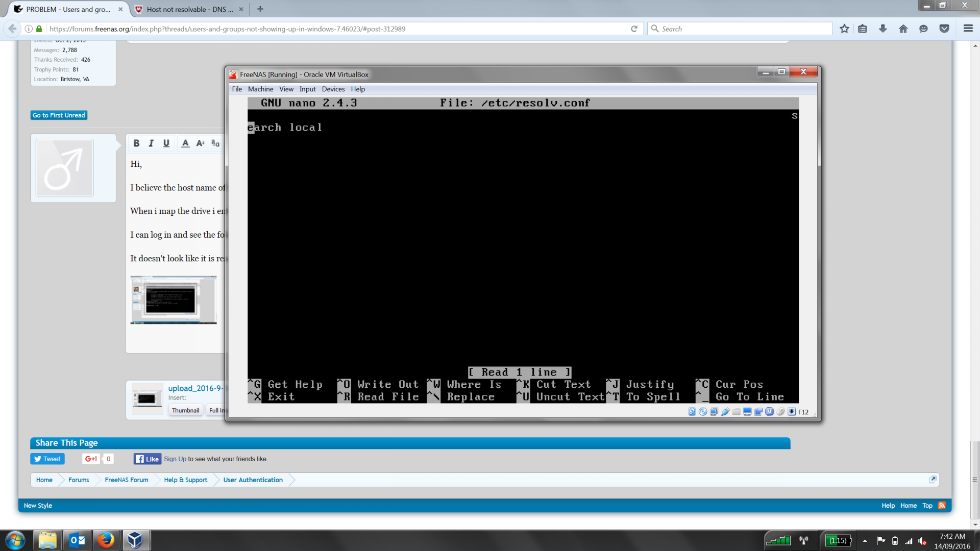This screenshot has width=980, height=551.
Task: Open the Windows Start menu
Action: (15, 540)
